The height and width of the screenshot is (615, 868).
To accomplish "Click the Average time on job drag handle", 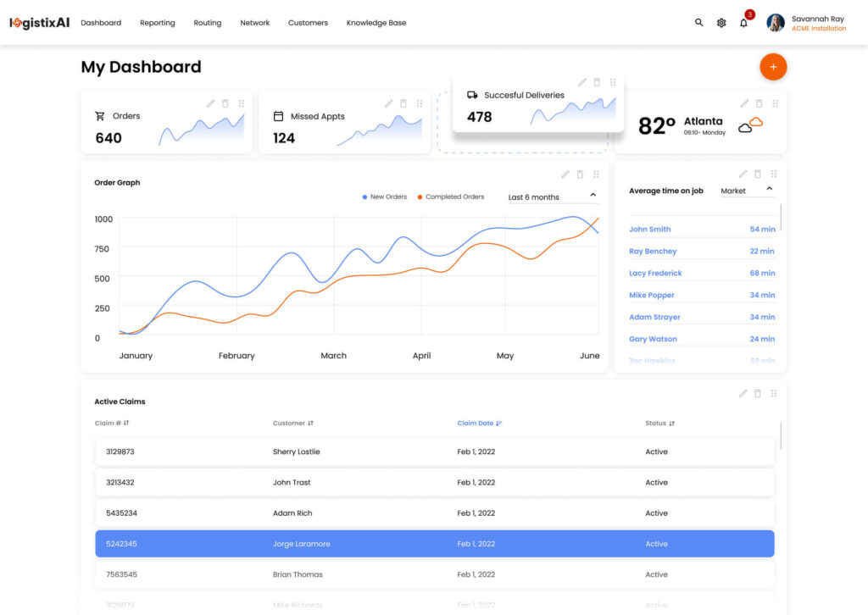I will coord(774,174).
